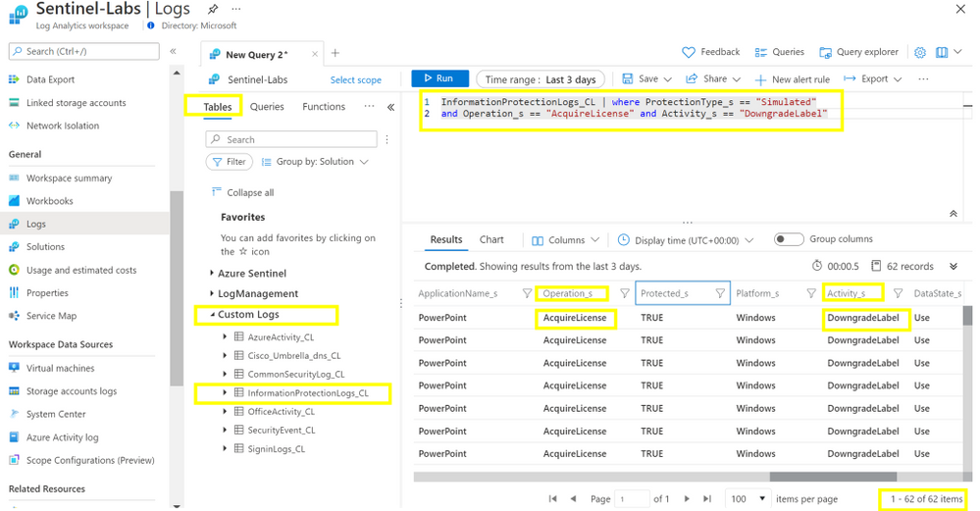Expand result details double chevron by 62 records
The width and height of the screenshot is (980, 511).
pos(954,266)
